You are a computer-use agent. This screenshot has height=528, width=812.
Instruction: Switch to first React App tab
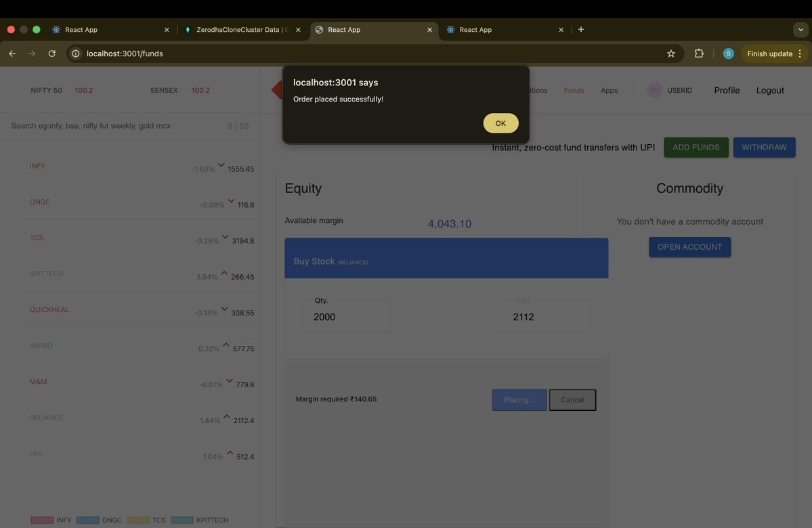click(x=111, y=30)
